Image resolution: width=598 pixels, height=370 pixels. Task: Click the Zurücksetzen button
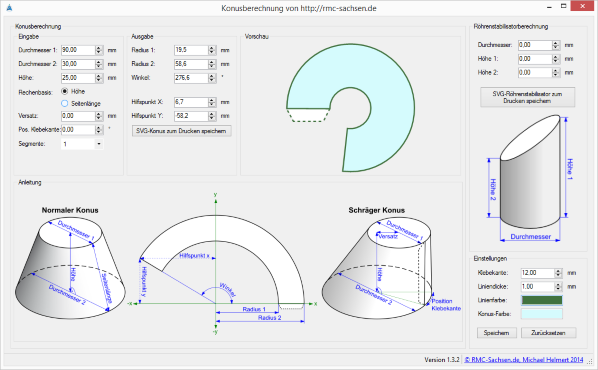[x=548, y=333]
